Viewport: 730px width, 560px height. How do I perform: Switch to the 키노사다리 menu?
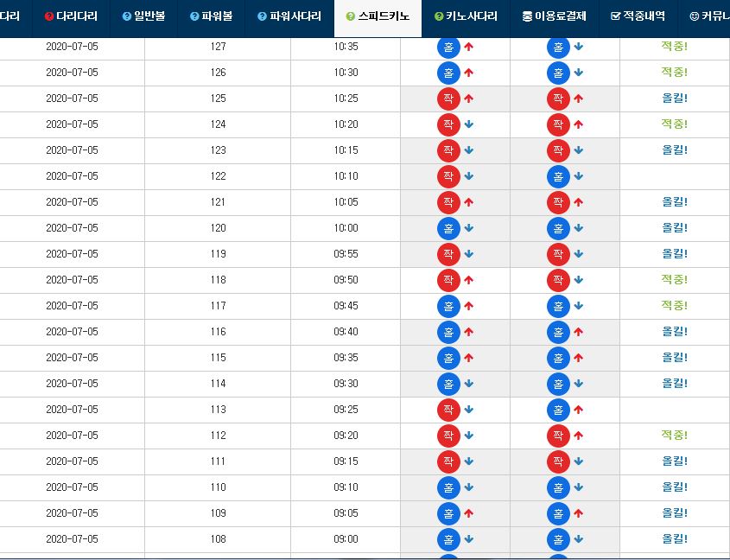466,16
